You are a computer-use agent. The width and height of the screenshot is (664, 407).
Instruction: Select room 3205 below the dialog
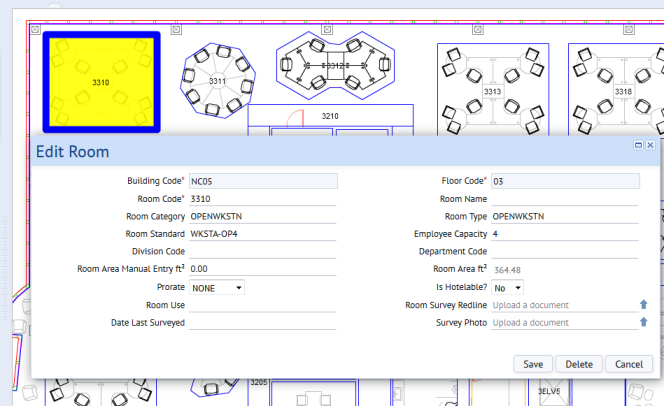259,382
